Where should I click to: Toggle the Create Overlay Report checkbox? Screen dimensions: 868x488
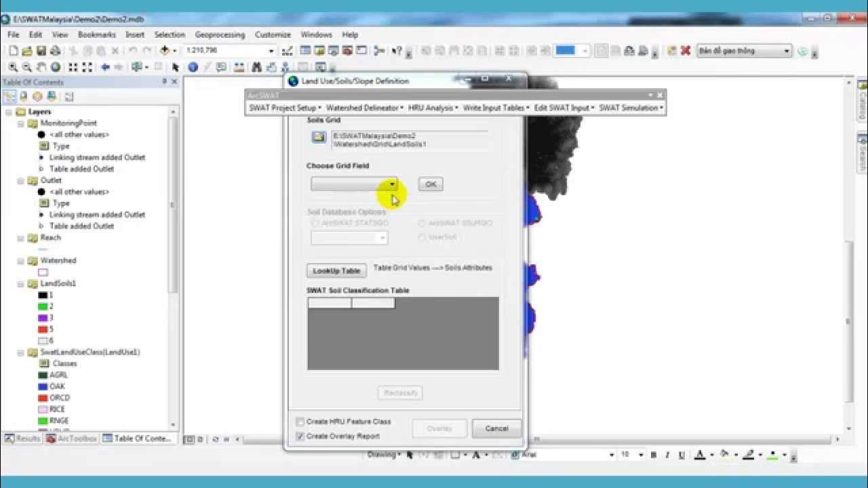click(x=300, y=436)
